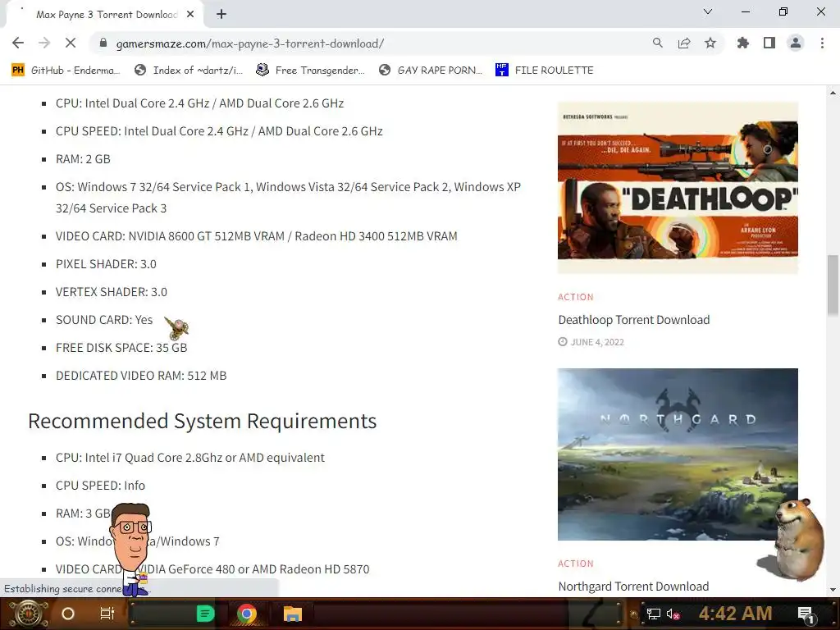
Task: Go back to the previous page
Action: [x=18, y=43]
